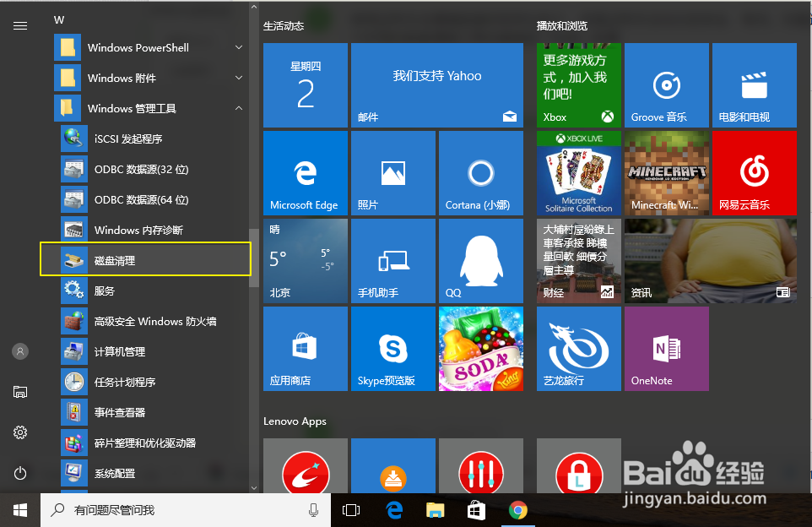This screenshot has height=527, width=812.
Task: Open the Minecraft tile
Action: coord(667,173)
